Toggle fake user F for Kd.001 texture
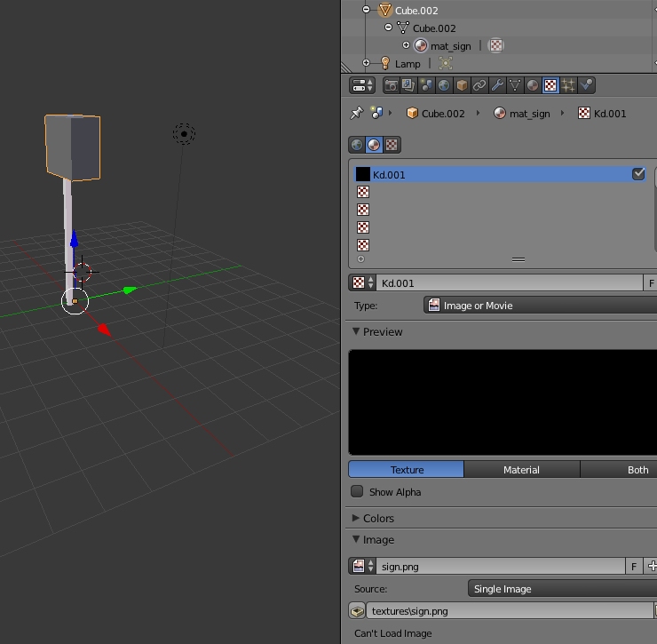This screenshot has width=657, height=644. point(651,283)
